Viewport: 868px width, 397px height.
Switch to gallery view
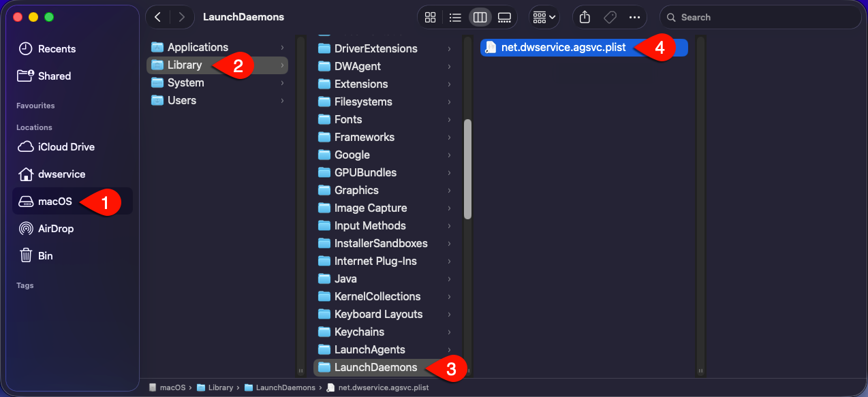(x=504, y=17)
